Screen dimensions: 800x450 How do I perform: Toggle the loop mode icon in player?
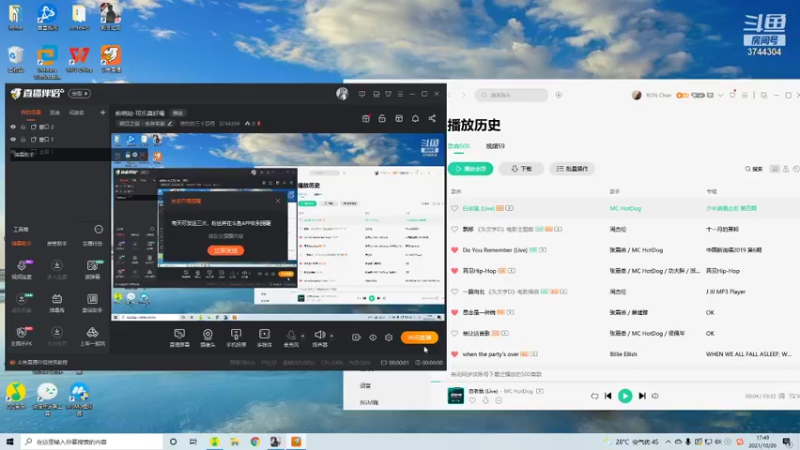pyautogui.click(x=594, y=396)
